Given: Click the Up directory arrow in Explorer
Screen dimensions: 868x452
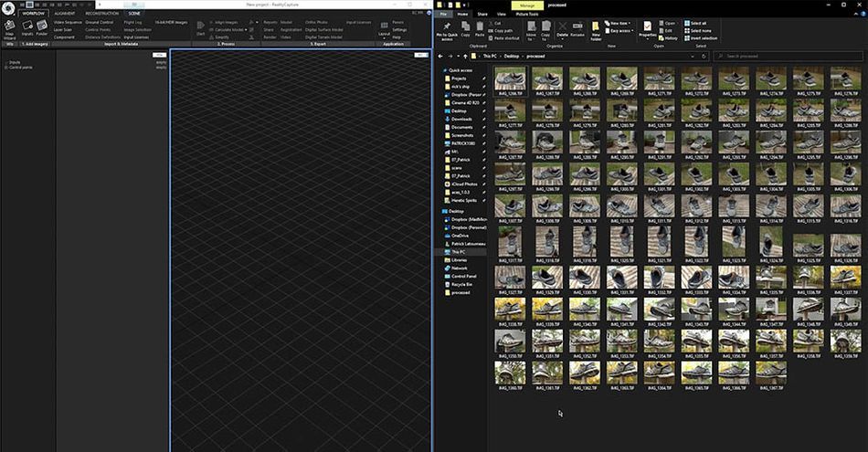Looking at the screenshot, I should [465, 56].
